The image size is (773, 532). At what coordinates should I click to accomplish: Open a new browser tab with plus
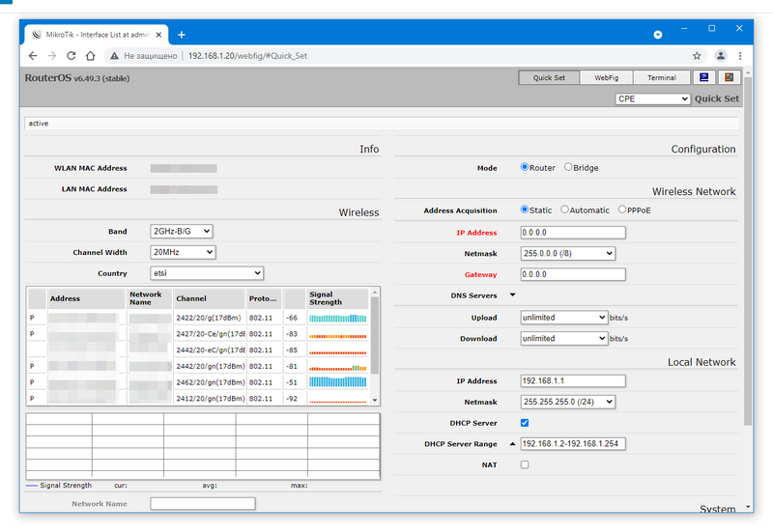182,35
